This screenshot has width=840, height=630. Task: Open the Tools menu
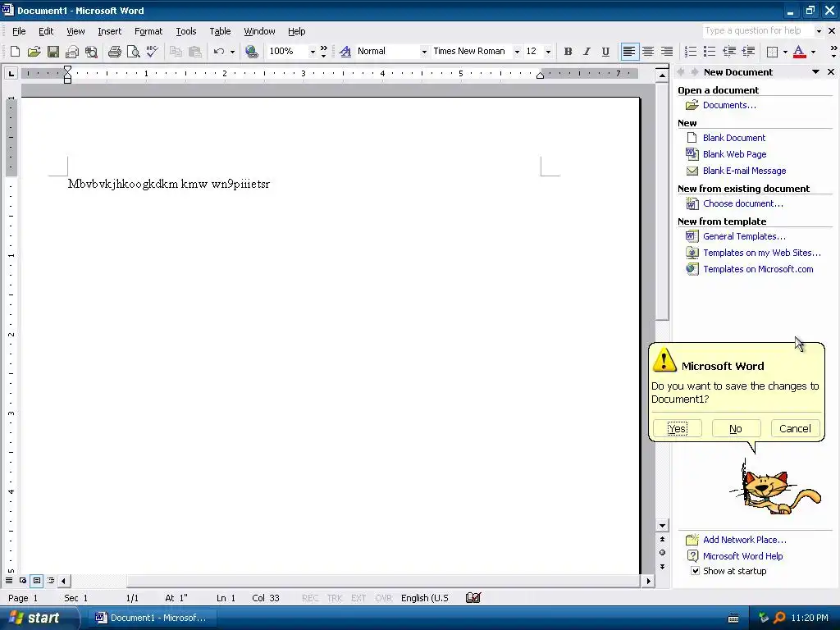click(186, 31)
